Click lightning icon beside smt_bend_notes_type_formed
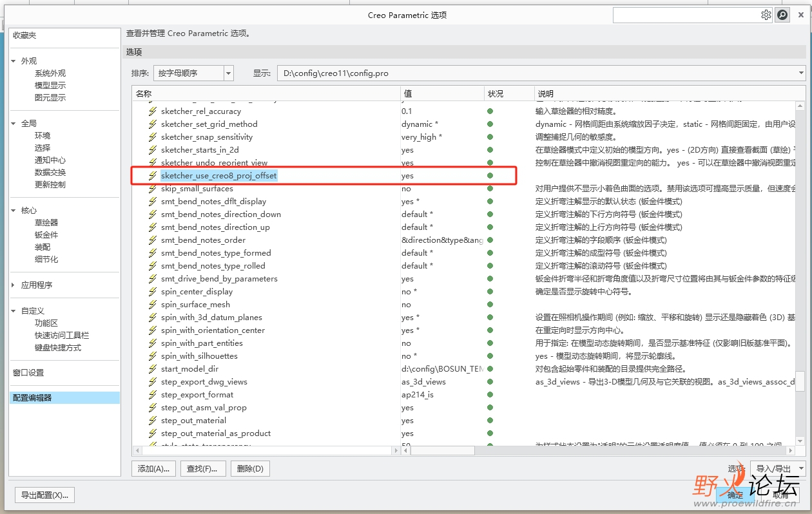Viewport: 812px width, 514px height. pos(153,253)
